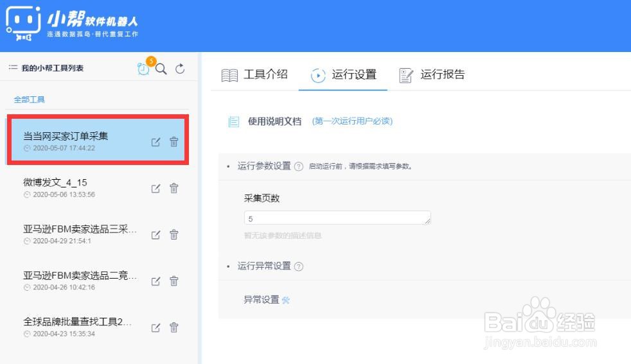Image resolution: width=631 pixels, height=364 pixels.
Task: Edit the 亚马逊FBM卖家选品二竞 tool
Action: 156,281
